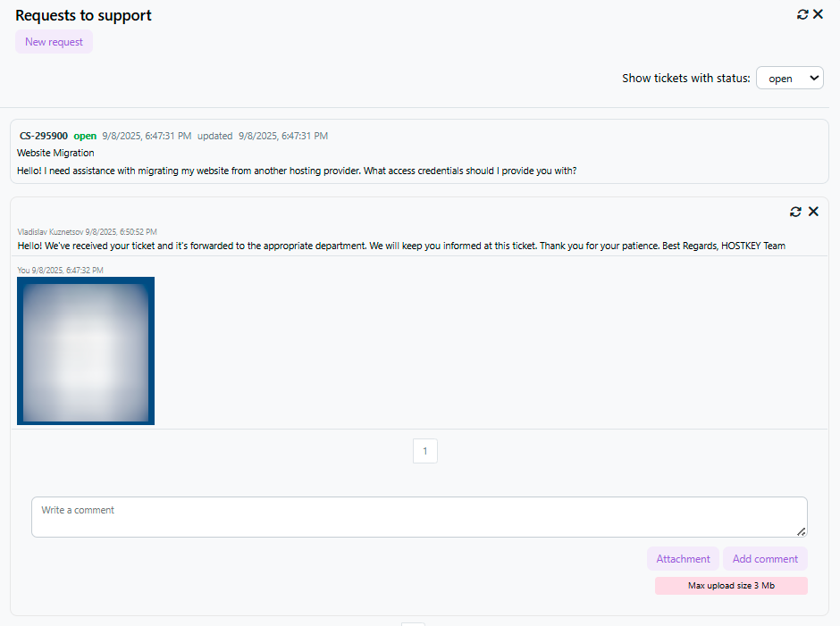Viewport: 840px width, 626px height.
Task: Focus the Write a comment field
Action: click(418, 517)
